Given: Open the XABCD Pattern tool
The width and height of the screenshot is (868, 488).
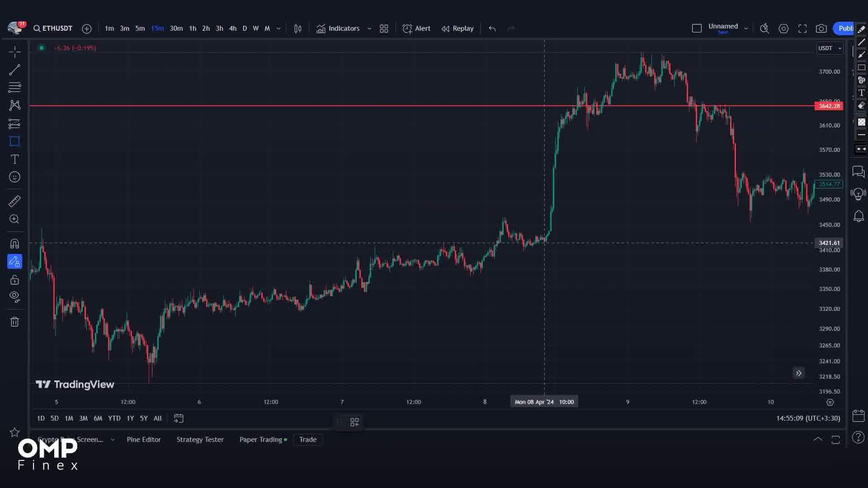Looking at the screenshot, I should (14, 105).
